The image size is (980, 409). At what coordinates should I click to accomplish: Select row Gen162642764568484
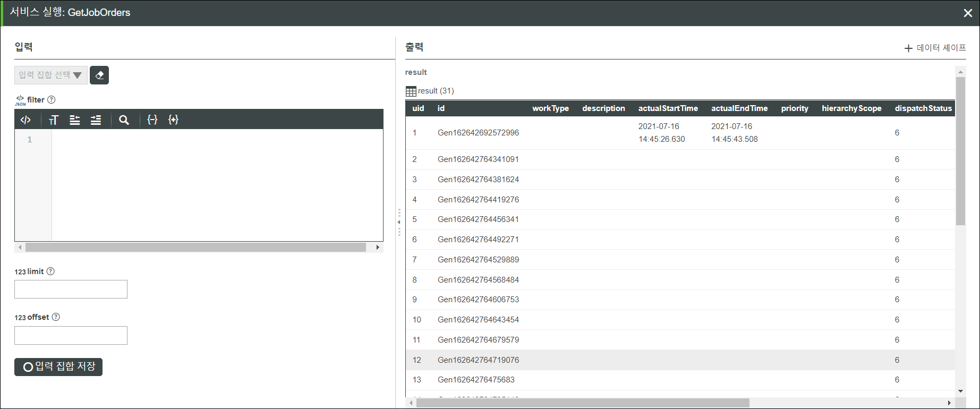pos(680,280)
